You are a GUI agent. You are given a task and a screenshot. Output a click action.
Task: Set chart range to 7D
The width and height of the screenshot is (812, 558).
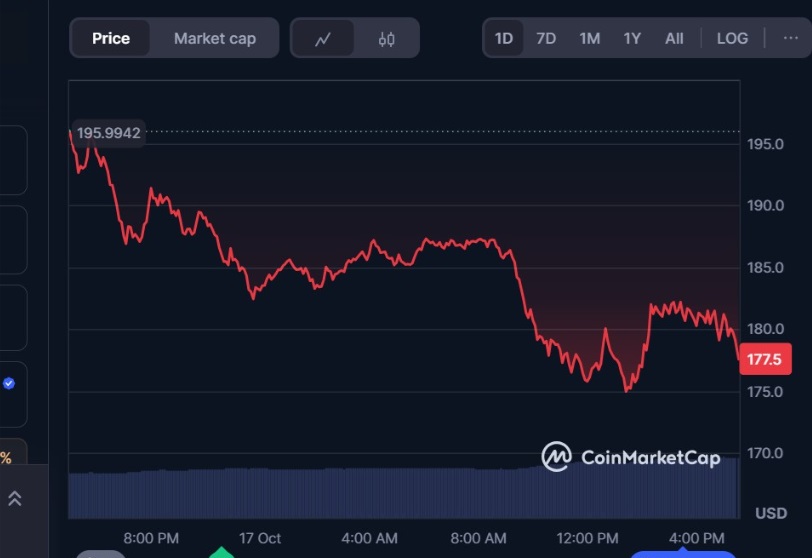point(546,38)
